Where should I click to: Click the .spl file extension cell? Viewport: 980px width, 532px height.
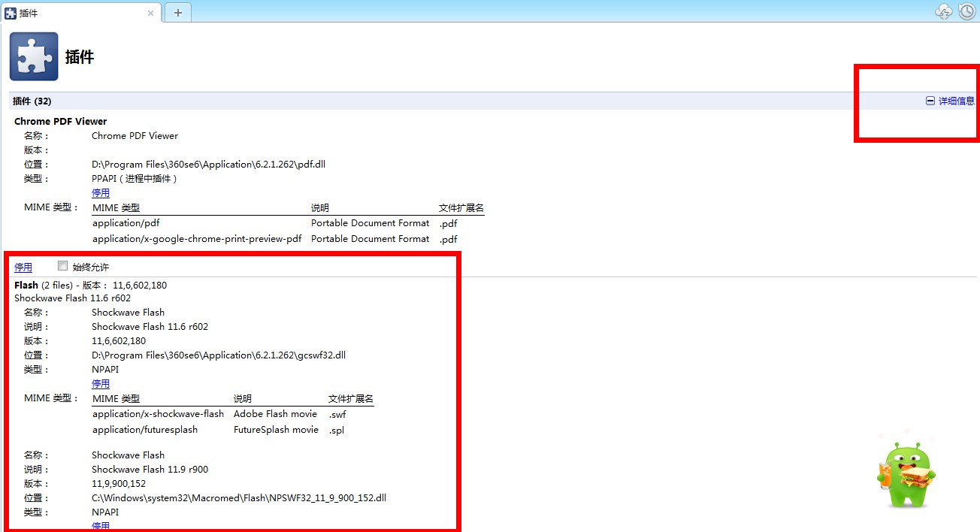337,430
